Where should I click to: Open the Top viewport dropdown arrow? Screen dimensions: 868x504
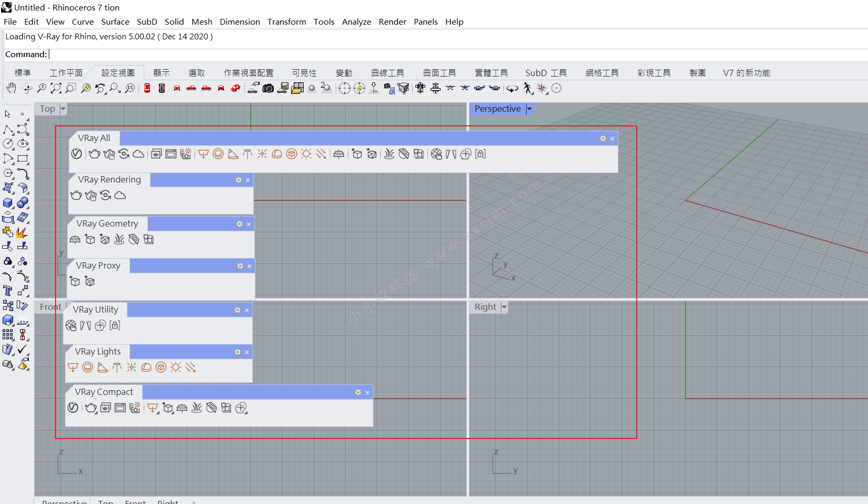click(x=63, y=109)
